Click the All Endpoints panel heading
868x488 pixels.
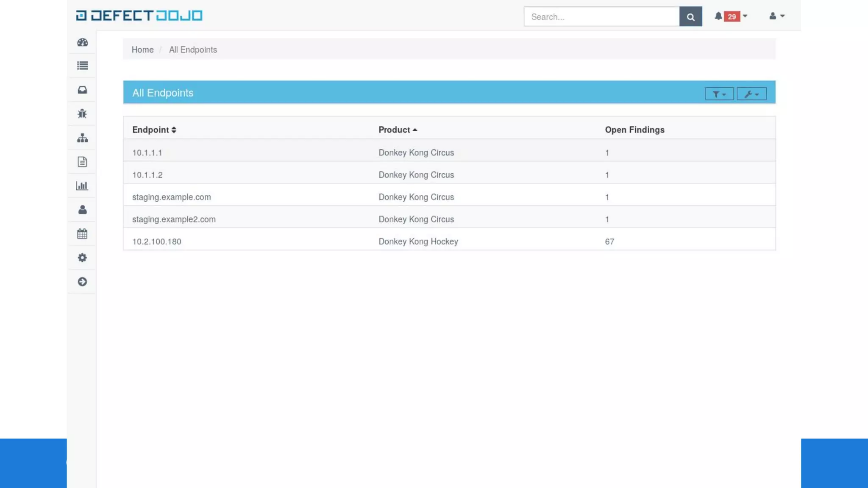pyautogui.click(x=163, y=93)
